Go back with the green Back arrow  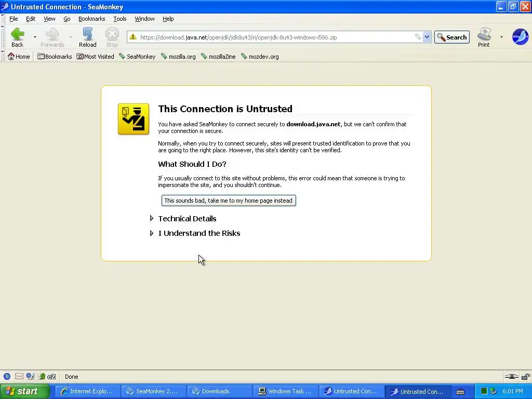coord(17,37)
